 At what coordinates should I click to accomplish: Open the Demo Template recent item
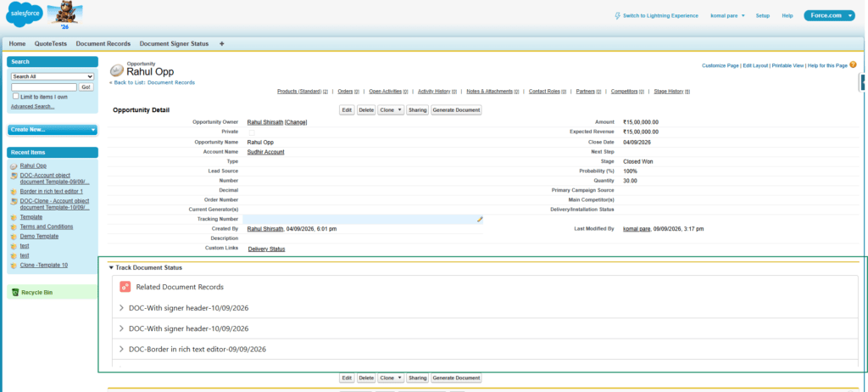[x=39, y=236]
